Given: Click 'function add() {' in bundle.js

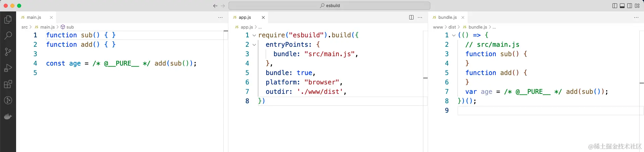Looking at the screenshot, I should 496,73.
